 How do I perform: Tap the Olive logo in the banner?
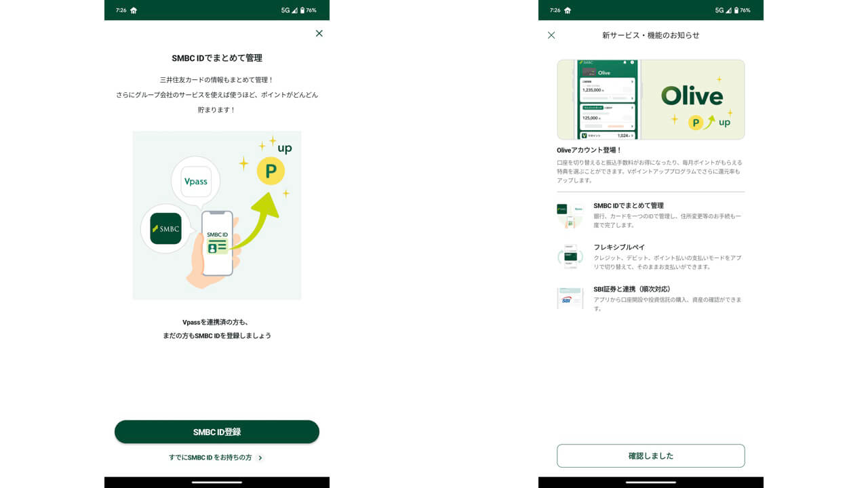692,96
